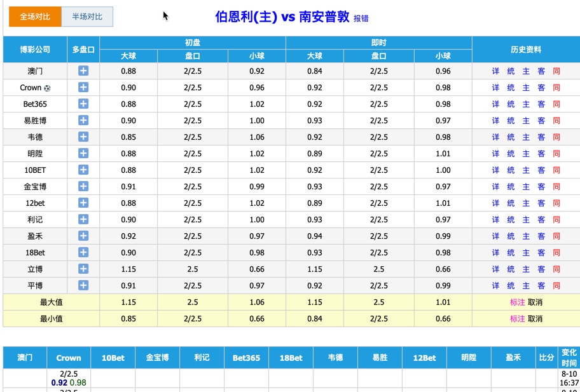The height and width of the screenshot is (392, 580).
Task: Click 多盘口 column header
Action: (x=83, y=50)
